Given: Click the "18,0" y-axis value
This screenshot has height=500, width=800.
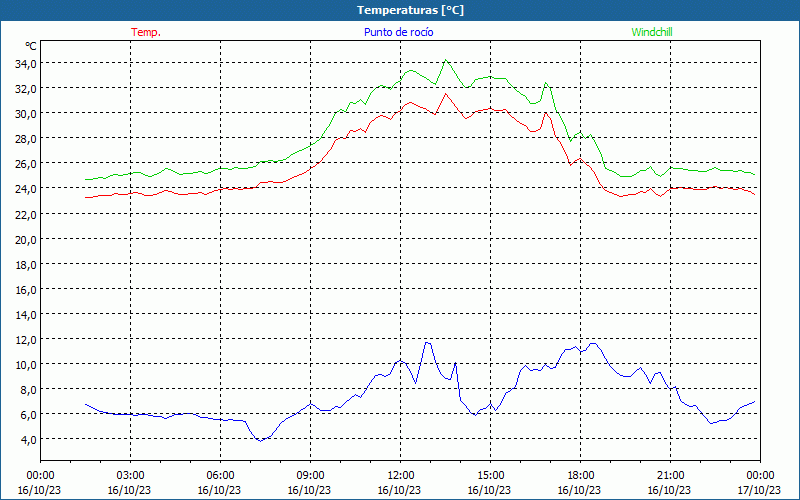Looking at the screenshot, I should pyautogui.click(x=26, y=265).
